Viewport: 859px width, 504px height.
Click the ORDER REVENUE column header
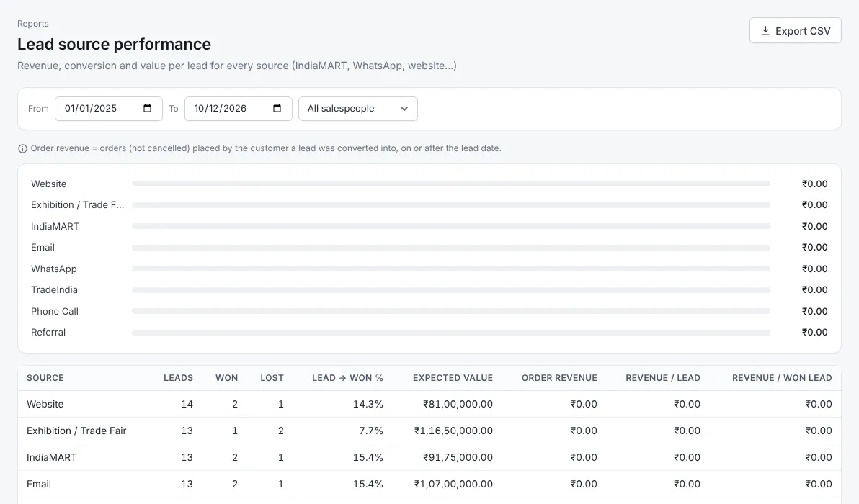pyautogui.click(x=559, y=377)
